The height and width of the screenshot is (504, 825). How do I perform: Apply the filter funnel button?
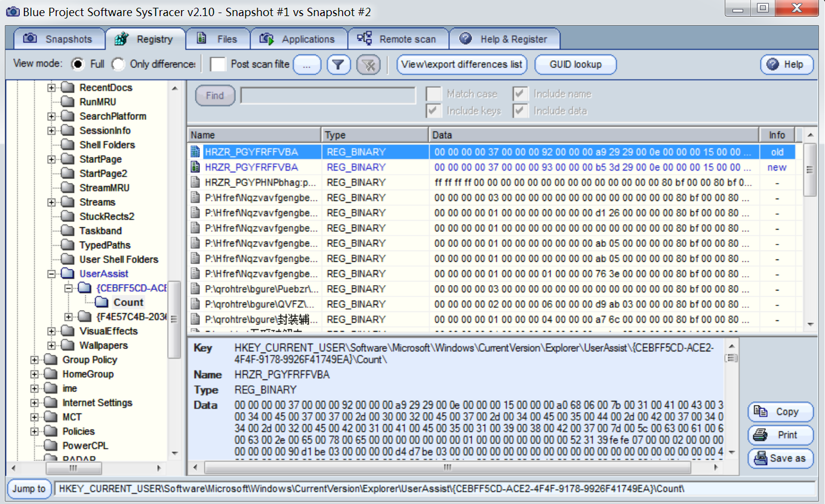tap(338, 64)
